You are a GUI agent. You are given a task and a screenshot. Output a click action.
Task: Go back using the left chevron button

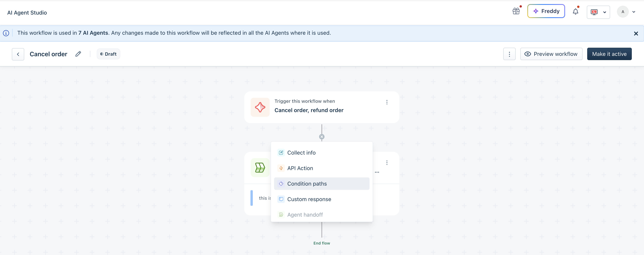18,54
